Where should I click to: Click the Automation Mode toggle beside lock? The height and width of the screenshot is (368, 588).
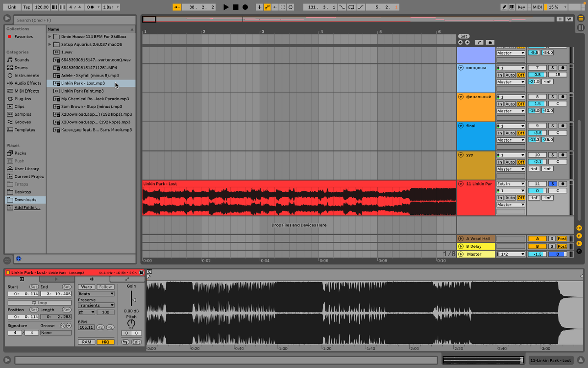pos(479,42)
